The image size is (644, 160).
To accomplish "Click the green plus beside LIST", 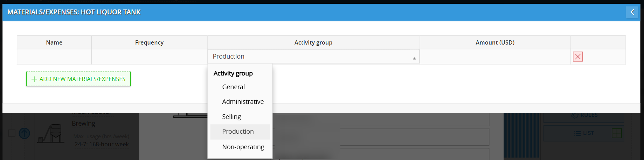I will pos(616,133).
